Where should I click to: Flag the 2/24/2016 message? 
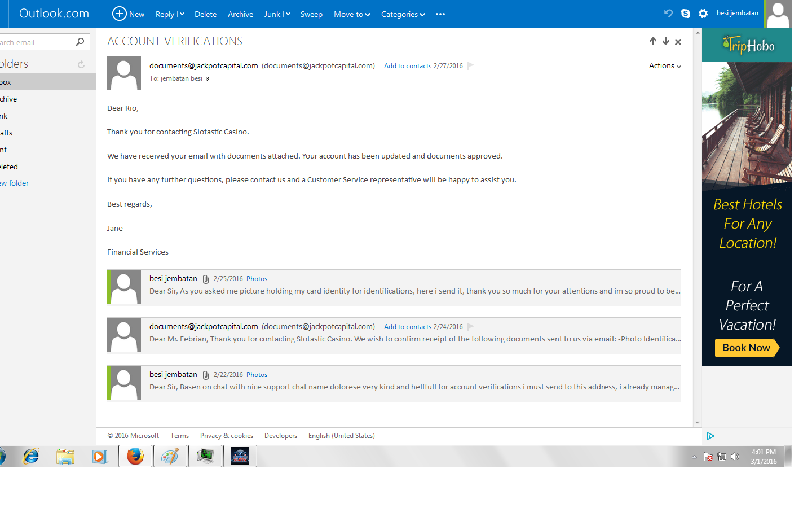(471, 326)
